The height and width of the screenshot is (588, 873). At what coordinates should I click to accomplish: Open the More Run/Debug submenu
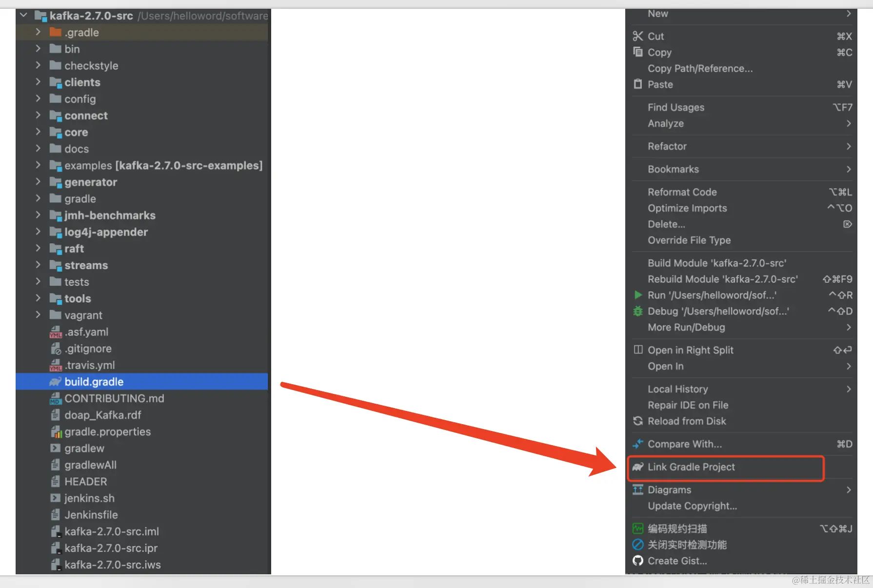741,327
